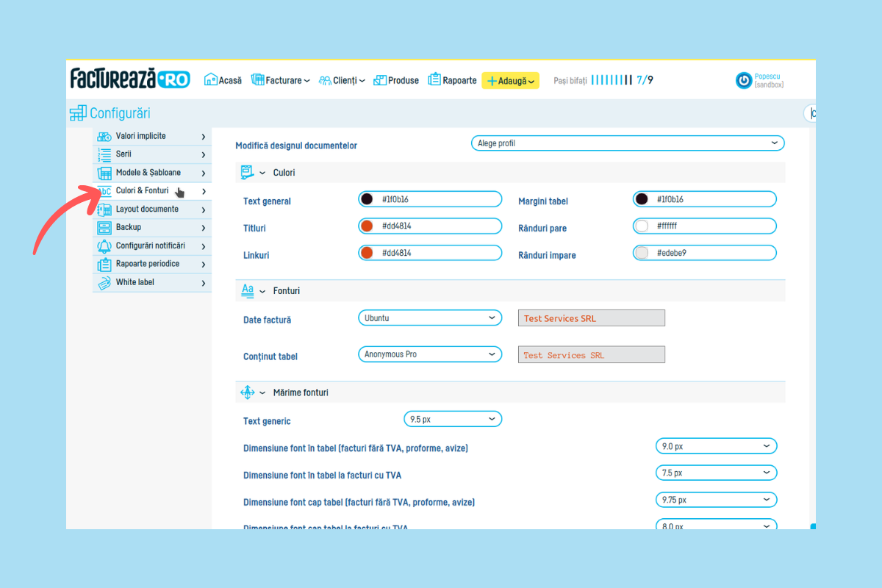Open the Conținut tabel font dropdown
882x588 pixels.
click(x=430, y=354)
